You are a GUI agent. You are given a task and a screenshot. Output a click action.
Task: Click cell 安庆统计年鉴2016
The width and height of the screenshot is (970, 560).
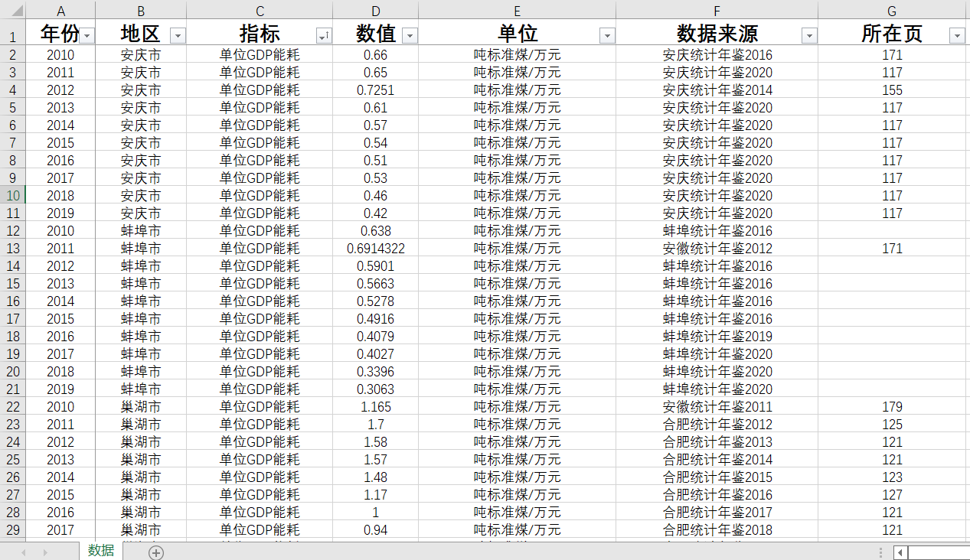[x=717, y=54]
